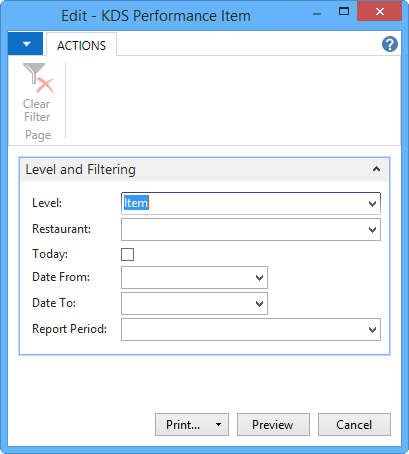Open the Date From dropdown arrow
Viewport: 409px width, 454px height.
click(259, 277)
